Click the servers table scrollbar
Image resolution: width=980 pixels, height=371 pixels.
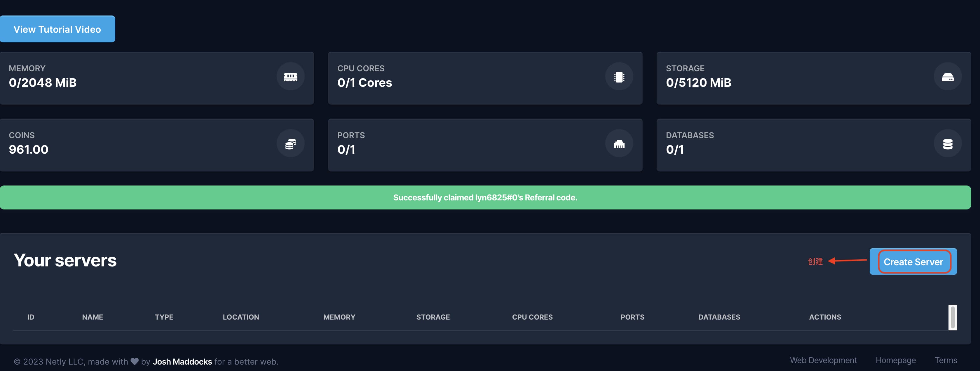pyautogui.click(x=952, y=317)
